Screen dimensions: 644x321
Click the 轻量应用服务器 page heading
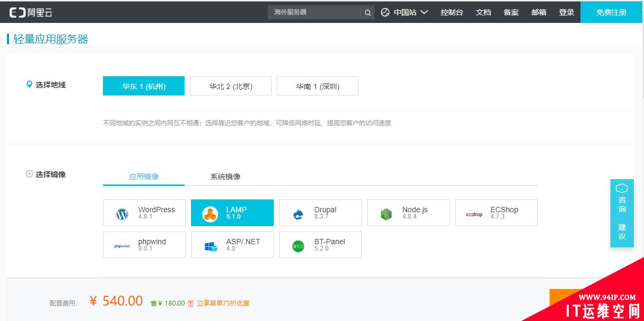(51, 39)
